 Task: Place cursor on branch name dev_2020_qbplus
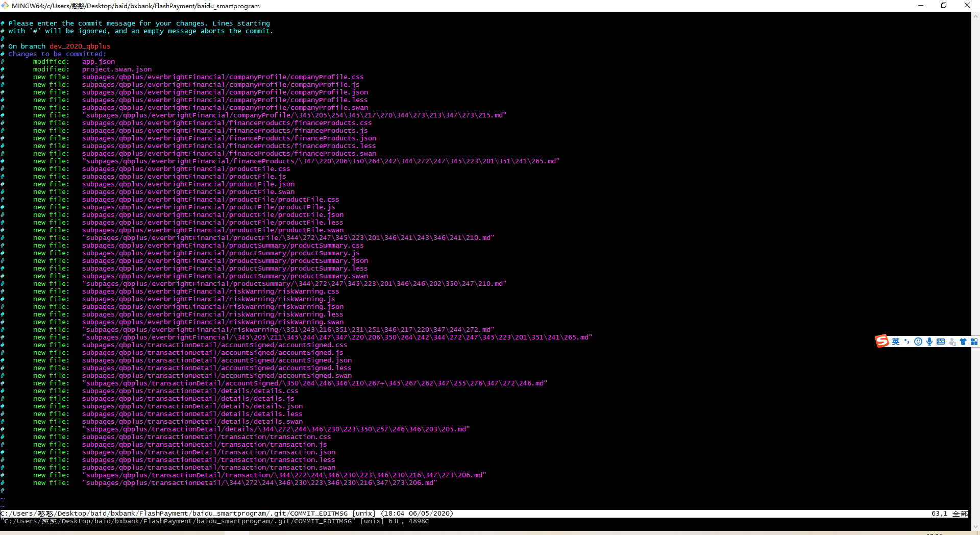pyautogui.click(x=80, y=46)
